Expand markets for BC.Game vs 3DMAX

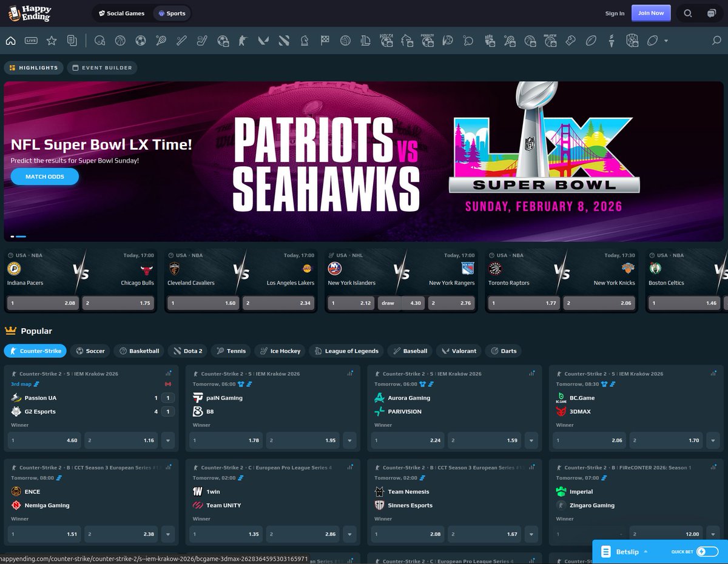click(x=712, y=440)
